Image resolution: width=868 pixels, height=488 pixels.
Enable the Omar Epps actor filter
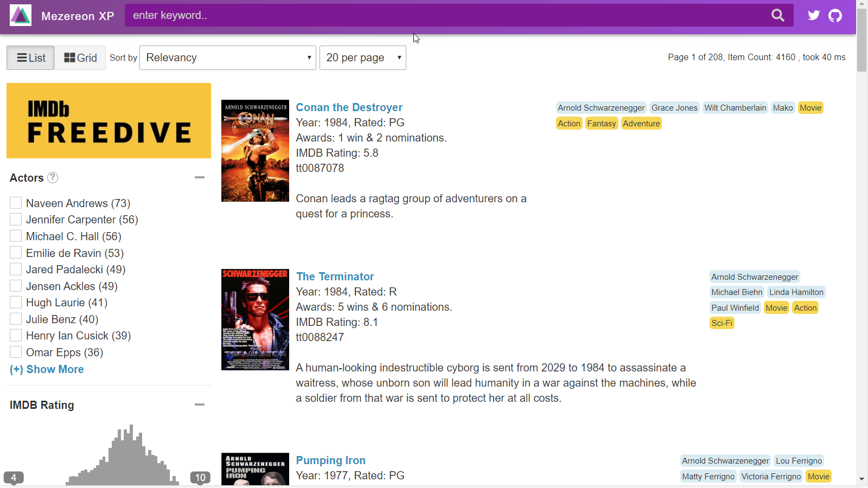tap(16, 352)
